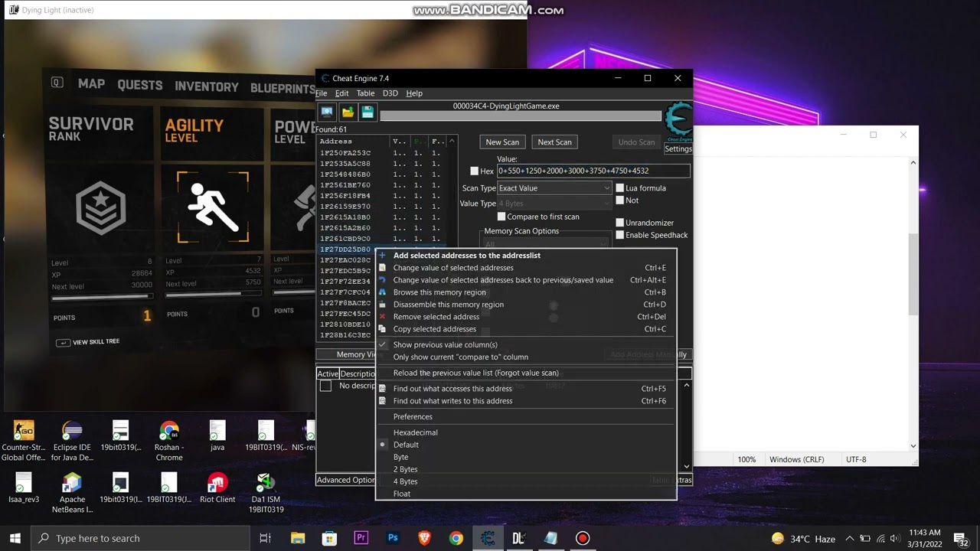Image resolution: width=980 pixels, height=551 pixels.
Task: Open Eclipse IDE desktop shortcut
Action: [72, 440]
